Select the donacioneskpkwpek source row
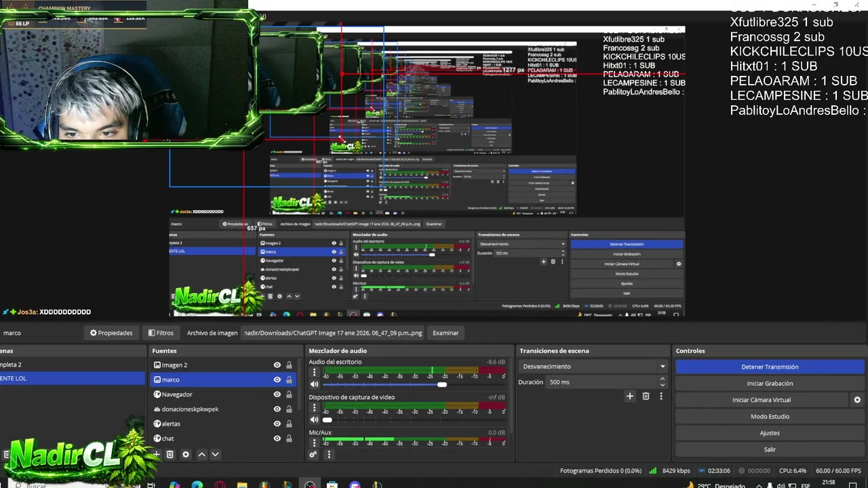This screenshot has width=868, height=488. pos(222,409)
